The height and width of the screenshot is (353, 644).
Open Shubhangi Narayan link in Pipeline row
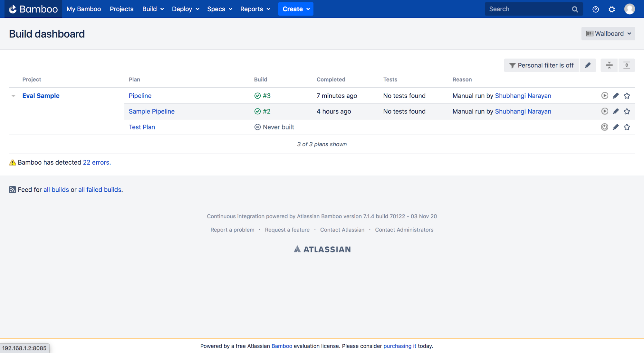pyautogui.click(x=523, y=96)
